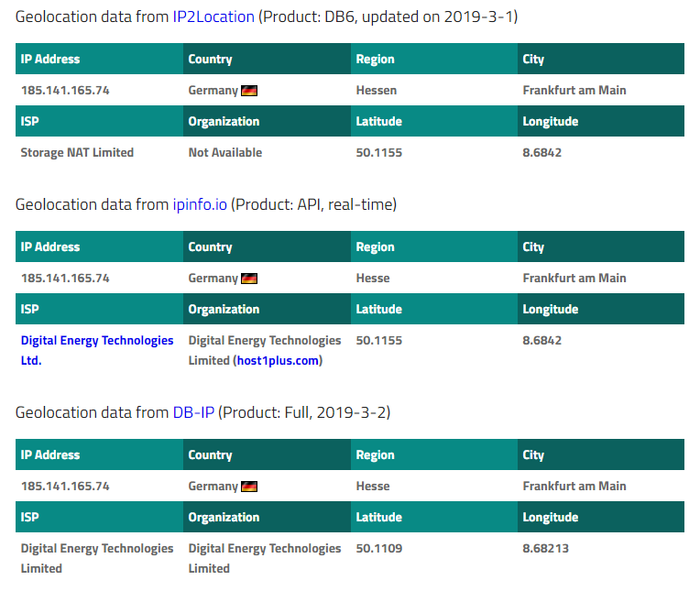
Task: Click IP address 185.141.165.74 in ipinfo.io table
Action: pos(65,279)
